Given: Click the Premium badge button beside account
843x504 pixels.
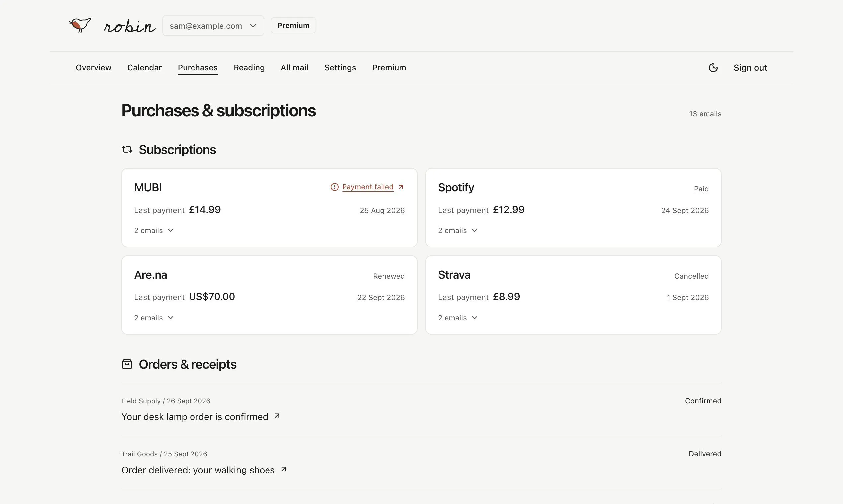Looking at the screenshot, I should (x=293, y=26).
